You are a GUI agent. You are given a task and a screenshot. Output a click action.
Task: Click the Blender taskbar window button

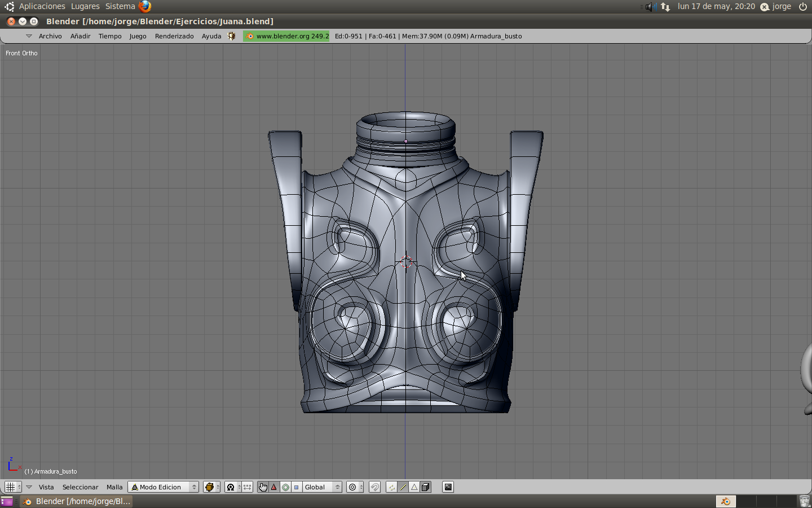[77, 501]
